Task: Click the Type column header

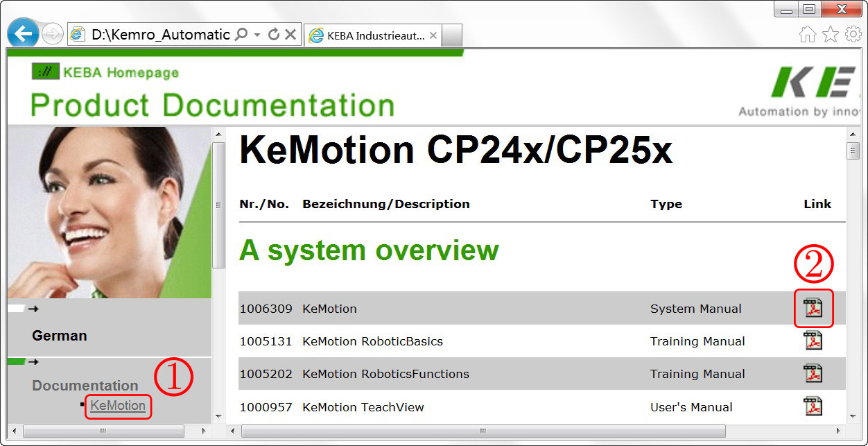Action: click(x=666, y=204)
